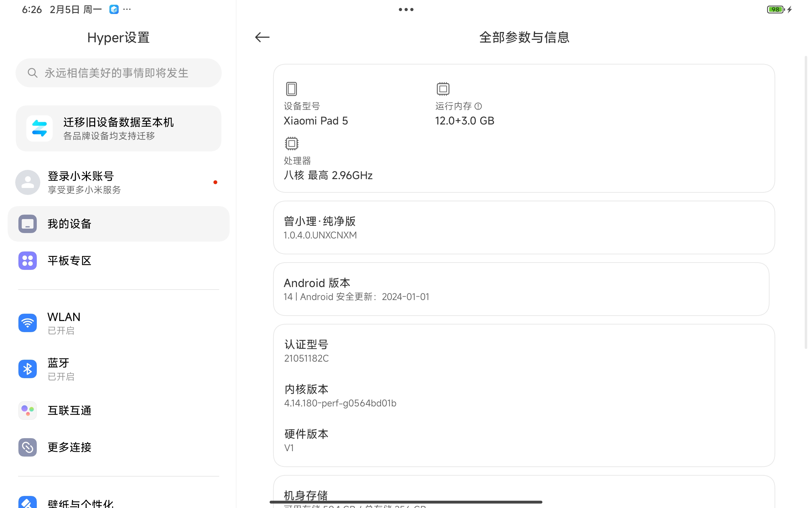The width and height of the screenshot is (812, 508).
Task: Open 蓝牙 settings entry
Action: [118, 369]
